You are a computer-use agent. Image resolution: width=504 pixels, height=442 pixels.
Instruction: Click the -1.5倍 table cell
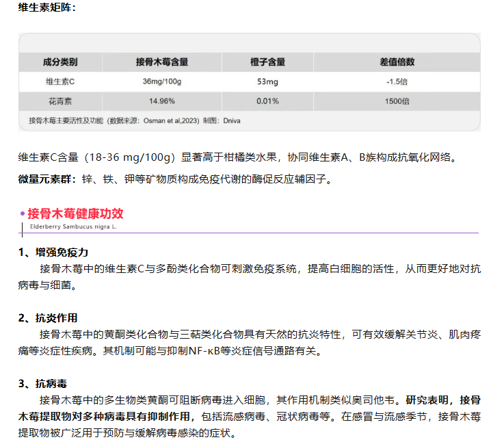click(x=397, y=81)
